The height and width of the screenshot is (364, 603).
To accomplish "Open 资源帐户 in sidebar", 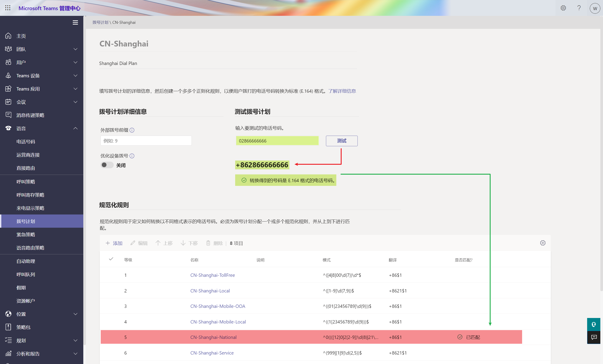I will coord(26,301).
